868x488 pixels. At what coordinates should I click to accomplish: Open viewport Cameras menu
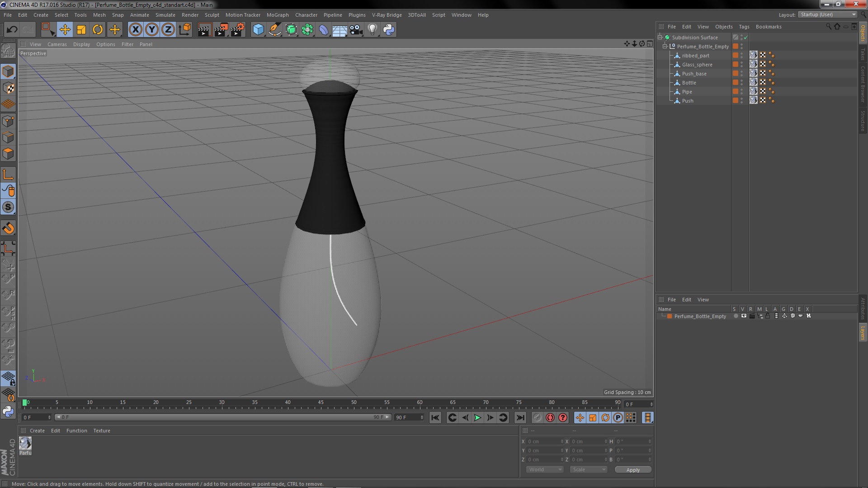tap(57, 44)
